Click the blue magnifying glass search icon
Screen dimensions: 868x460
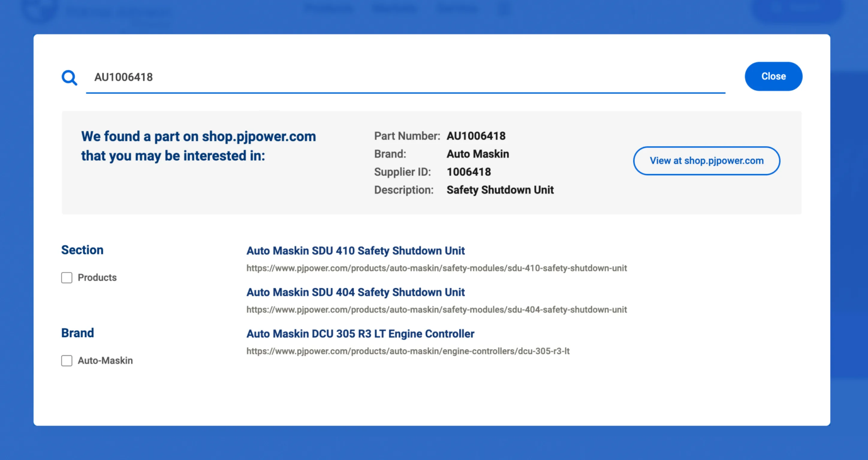click(x=69, y=78)
